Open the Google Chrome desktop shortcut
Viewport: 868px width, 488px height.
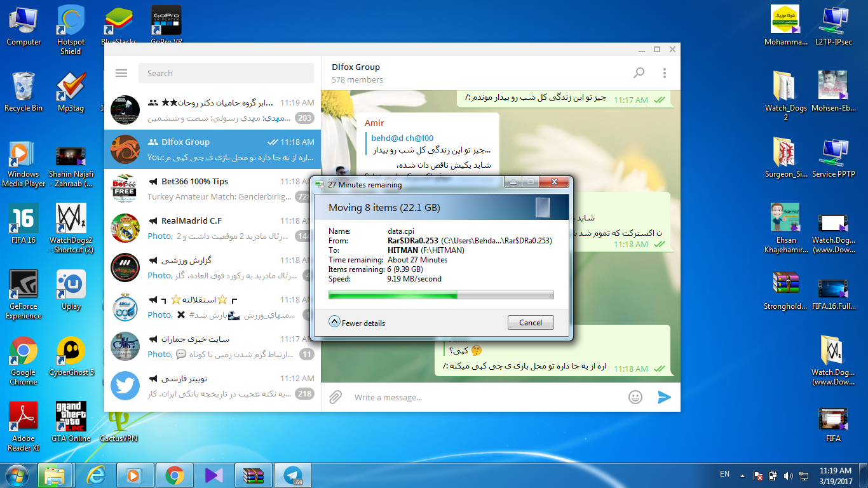(24, 360)
